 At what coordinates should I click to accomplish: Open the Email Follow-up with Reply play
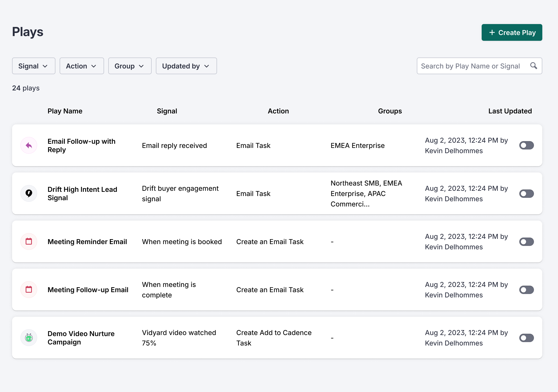pyautogui.click(x=81, y=146)
